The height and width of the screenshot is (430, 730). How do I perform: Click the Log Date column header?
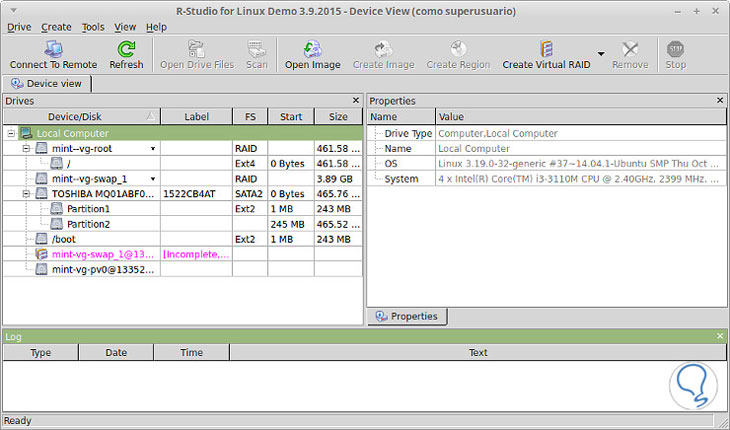coord(116,352)
